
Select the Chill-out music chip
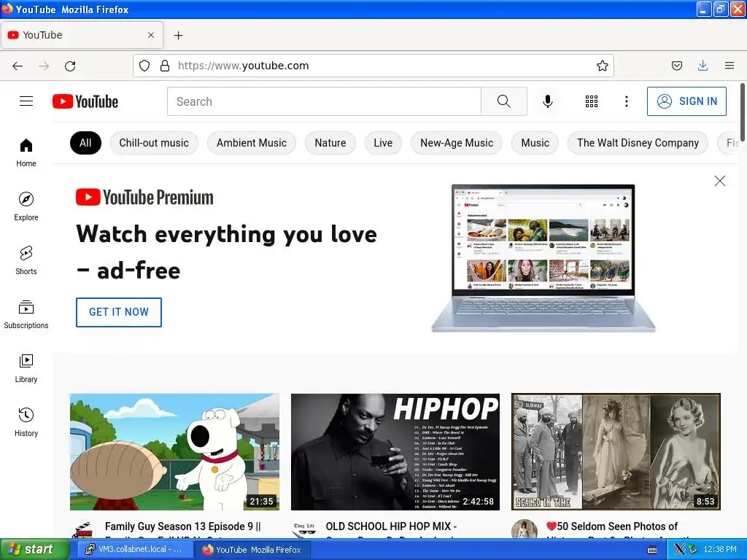154,143
